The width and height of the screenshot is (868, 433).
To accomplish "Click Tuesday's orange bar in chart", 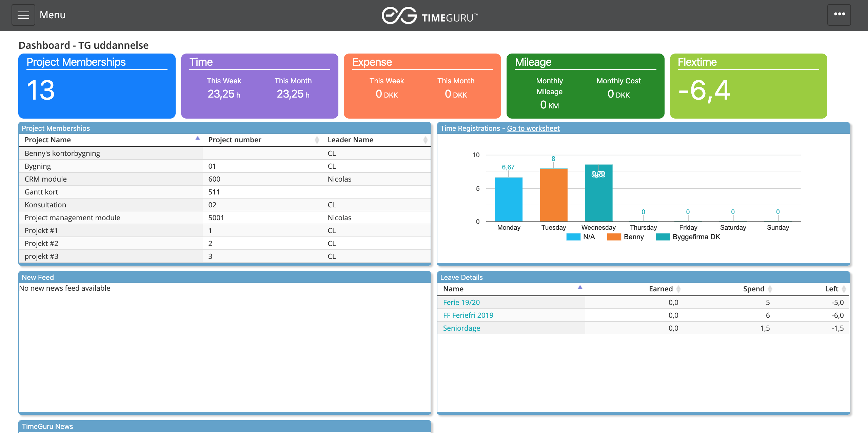I will pyautogui.click(x=554, y=195).
